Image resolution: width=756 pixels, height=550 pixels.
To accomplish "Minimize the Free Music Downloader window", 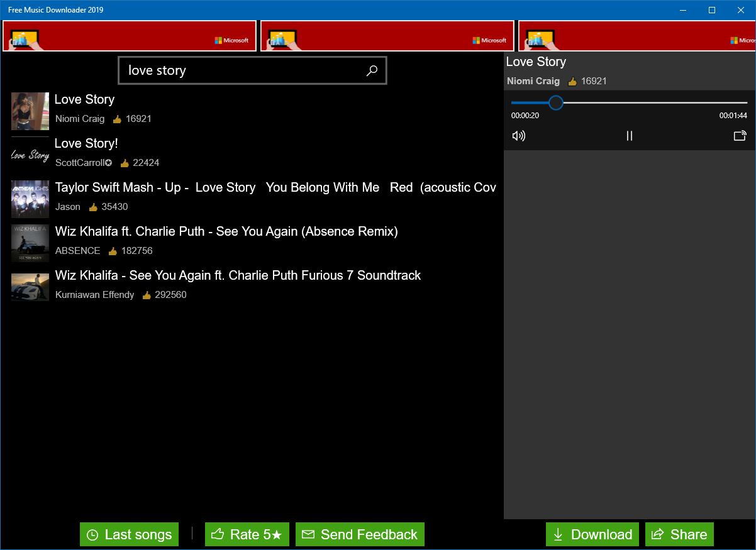I will [683, 10].
